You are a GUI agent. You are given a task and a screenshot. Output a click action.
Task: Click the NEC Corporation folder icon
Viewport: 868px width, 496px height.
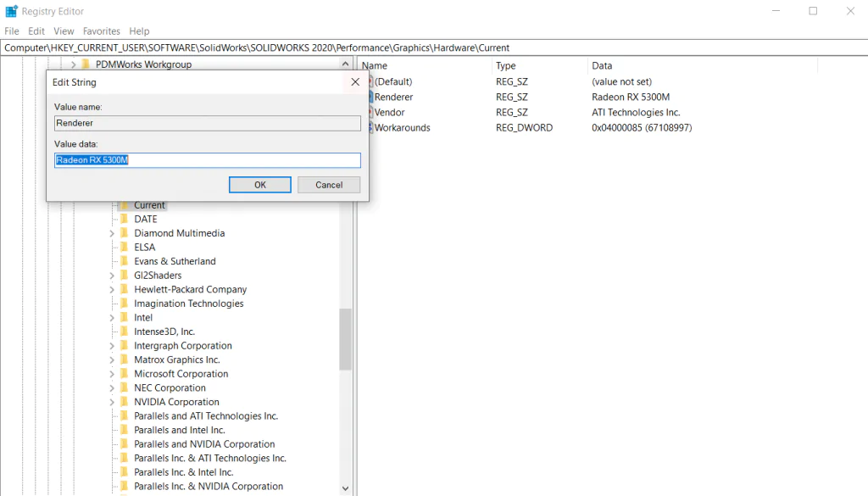click(124, 387)
